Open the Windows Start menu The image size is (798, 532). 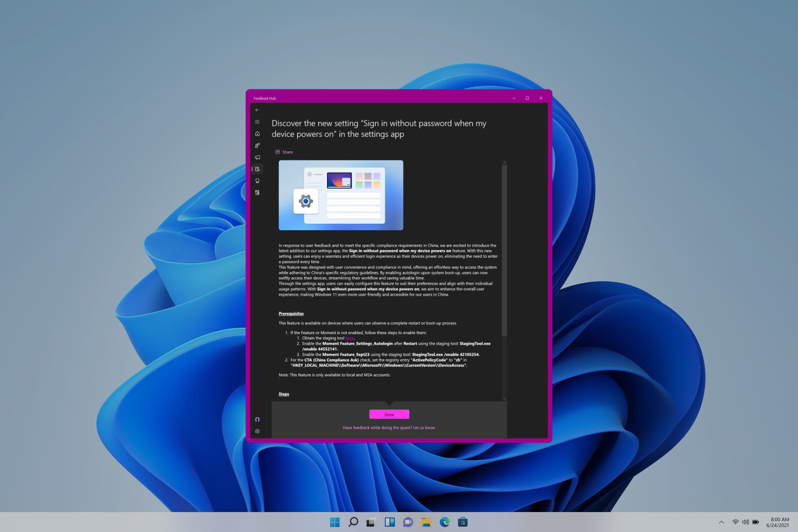pyautogui.click(x=335, y=522)
